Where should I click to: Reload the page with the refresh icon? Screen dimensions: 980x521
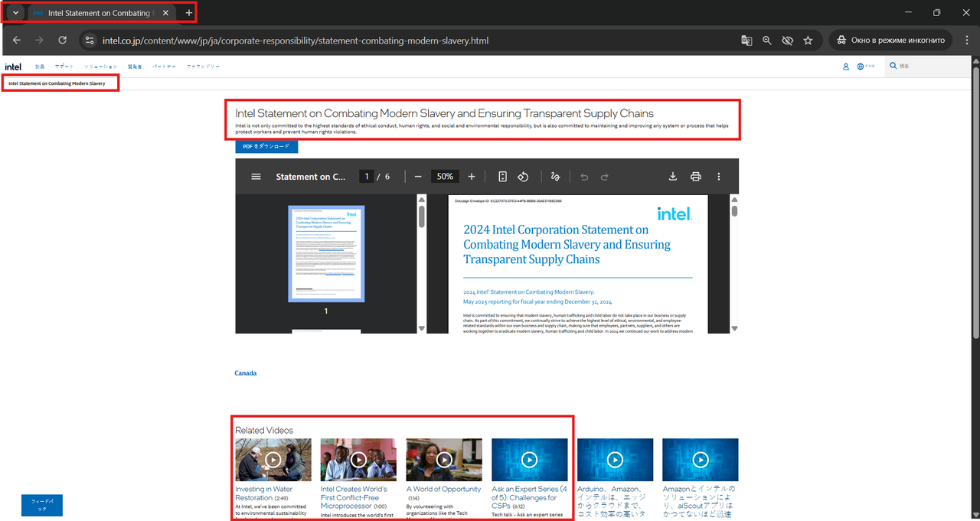pos(63,41)
